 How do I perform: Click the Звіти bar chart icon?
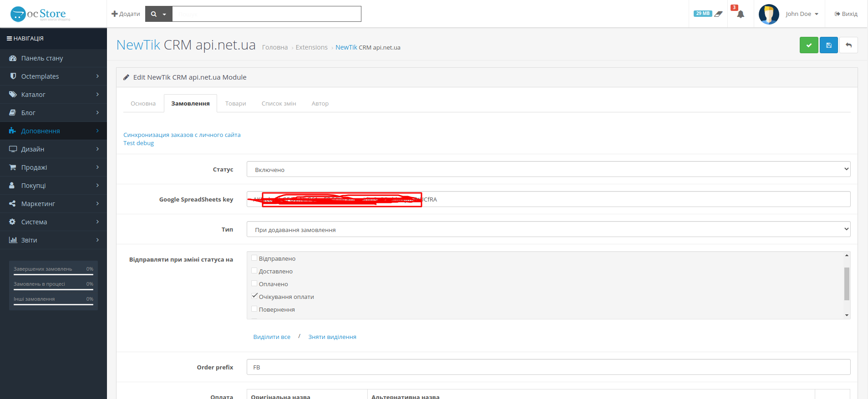click(x=13, y=240)
